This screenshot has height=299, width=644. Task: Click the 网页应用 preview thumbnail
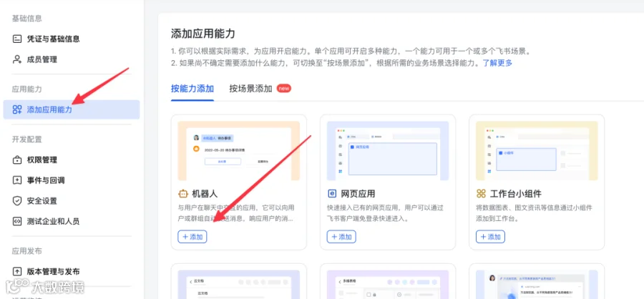388,151
